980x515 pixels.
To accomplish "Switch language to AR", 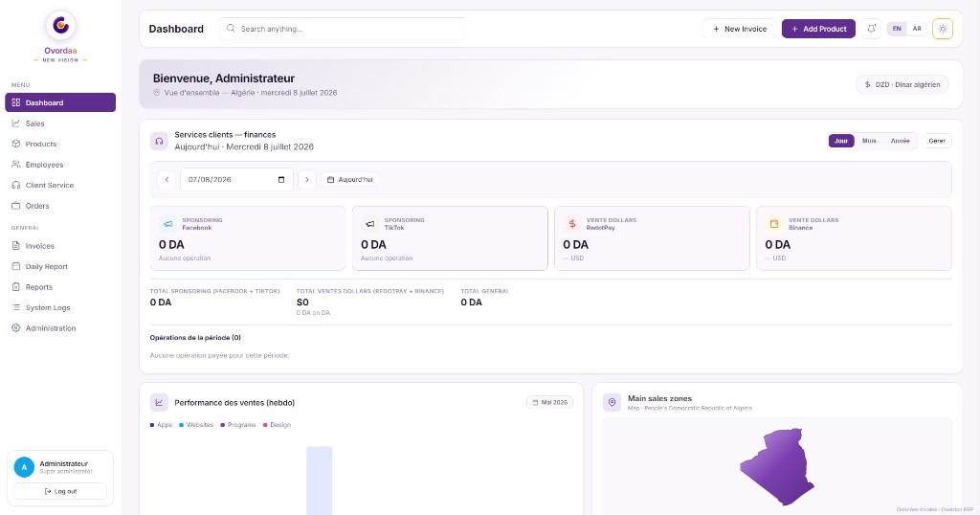I will click(917, 29).
